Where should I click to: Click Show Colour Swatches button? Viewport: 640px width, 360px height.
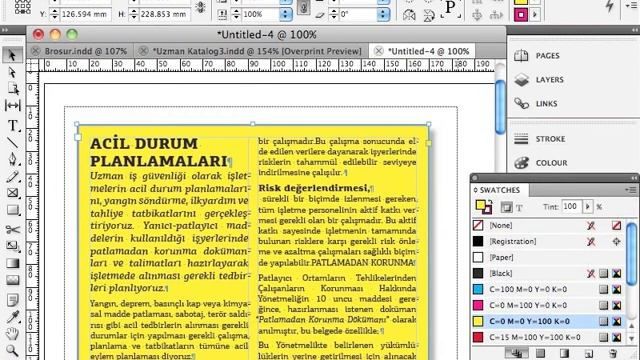(x=540, y=353)
